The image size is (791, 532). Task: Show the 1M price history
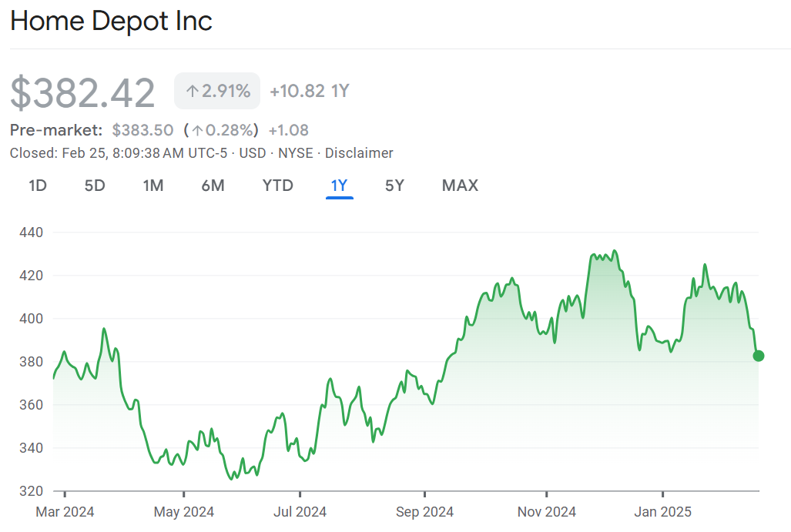[153, 186]
